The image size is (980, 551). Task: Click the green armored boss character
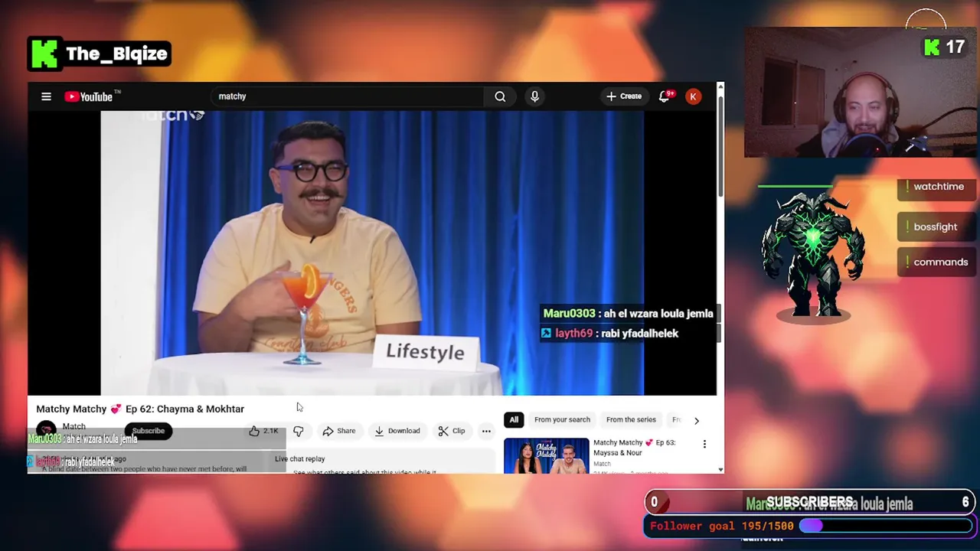[x=813, y=256]
